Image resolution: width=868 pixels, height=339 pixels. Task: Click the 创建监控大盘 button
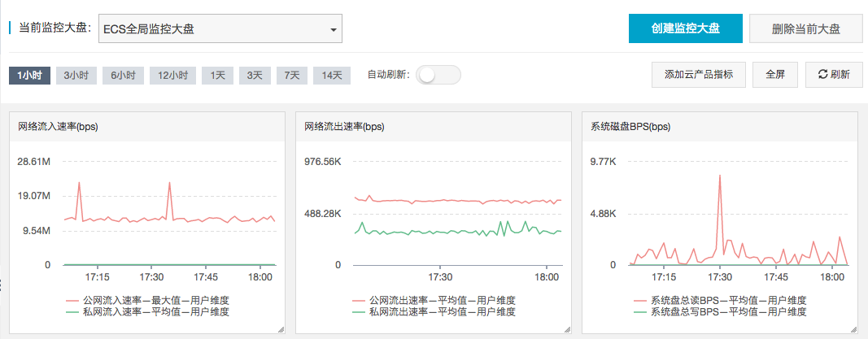click(685, 28)
